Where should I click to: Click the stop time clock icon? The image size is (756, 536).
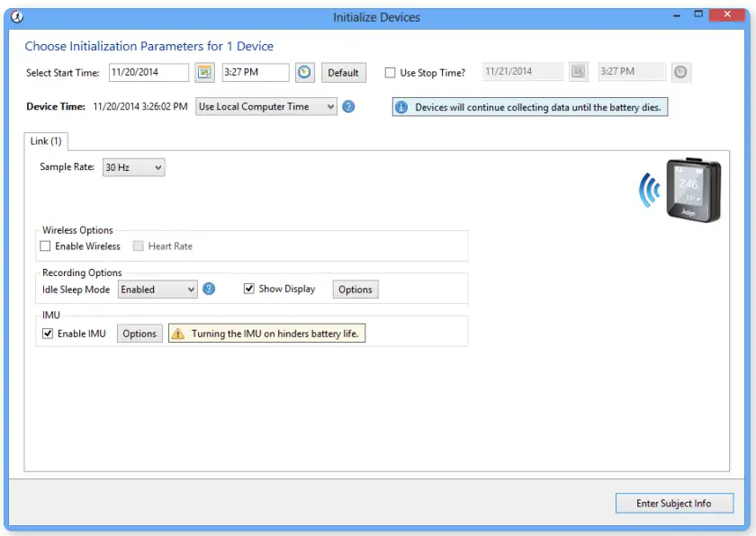pos(681,73)
